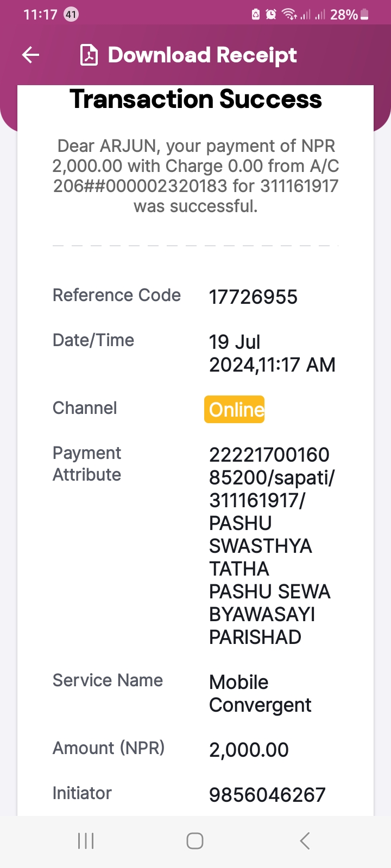The image size is (391, 868).
Task: Tap Android home navigation button
Action: 195,841
